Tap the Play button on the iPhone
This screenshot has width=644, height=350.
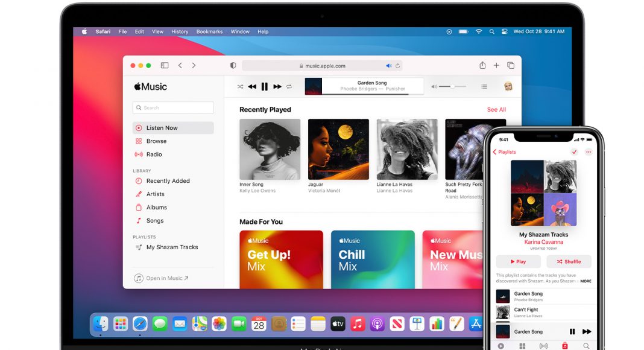(x=519, y=262)
